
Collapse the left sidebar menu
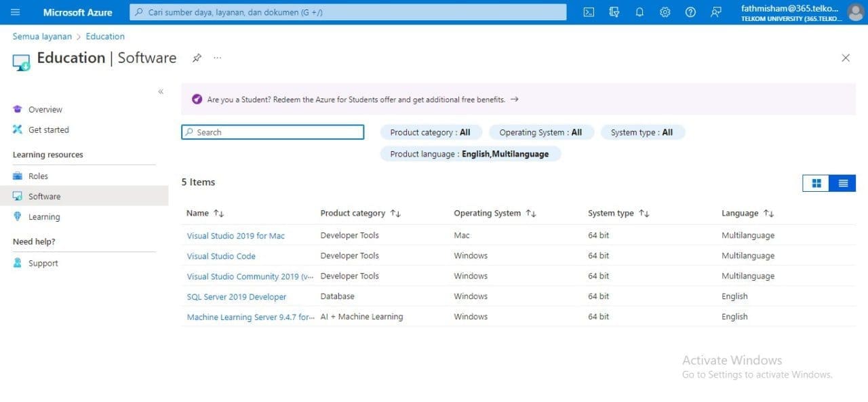coord(161,92)
